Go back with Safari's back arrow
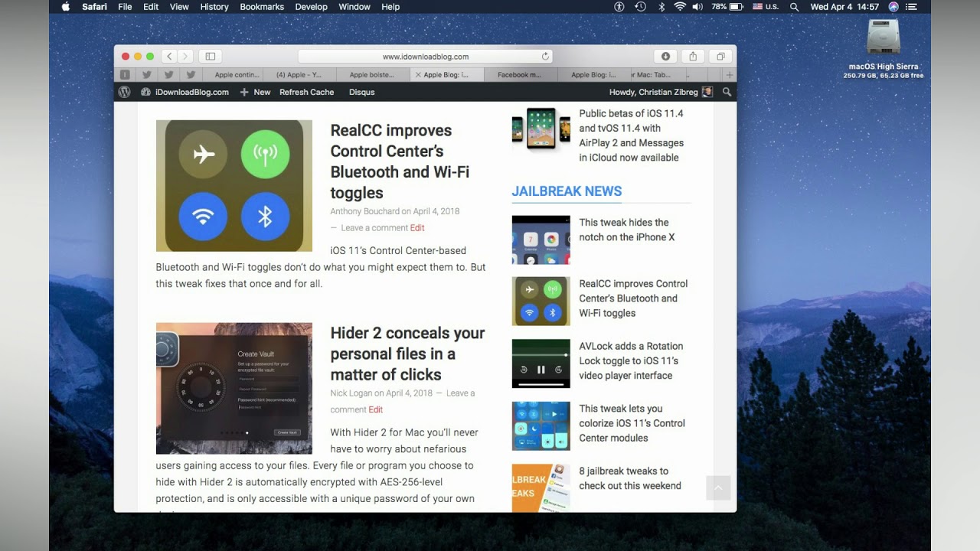 tap(169, 56)
